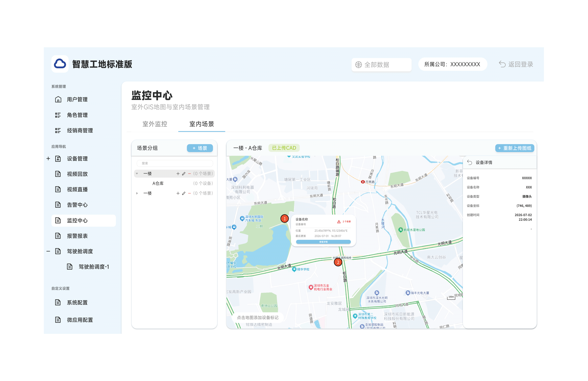588x381 pixels.
Task: Click the document icon beside 系统配置
Action: click(x=58, y=303)
